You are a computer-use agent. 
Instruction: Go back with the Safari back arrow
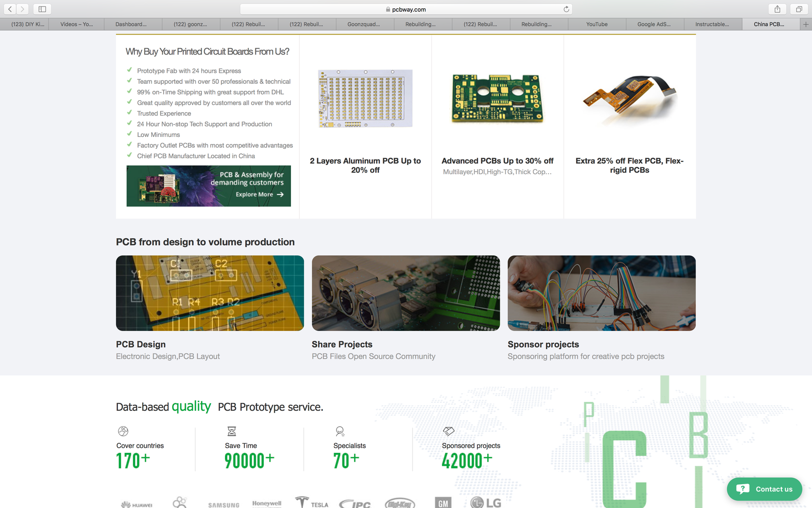click(x=10, y=9)
